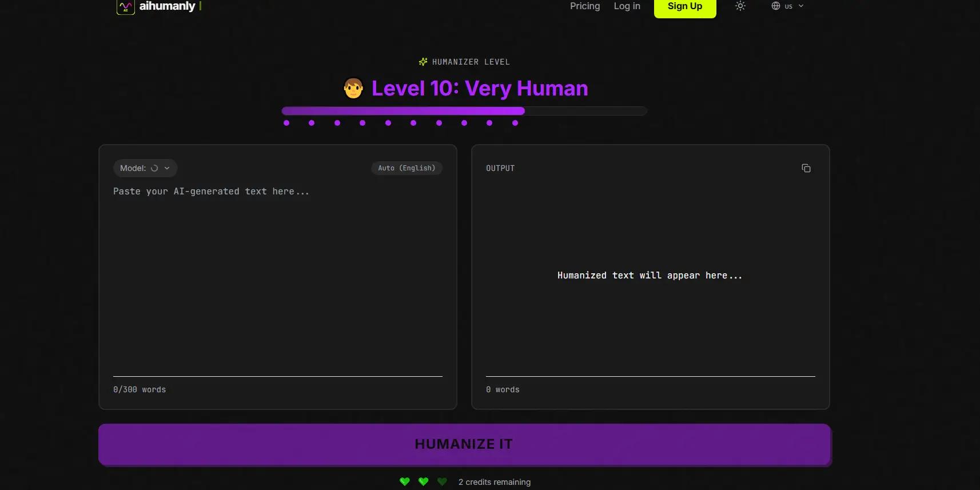980x490 pixels.
Task: Click the sparkle icon beside HUMANIZER LEVEL
Action: point(423,62)
